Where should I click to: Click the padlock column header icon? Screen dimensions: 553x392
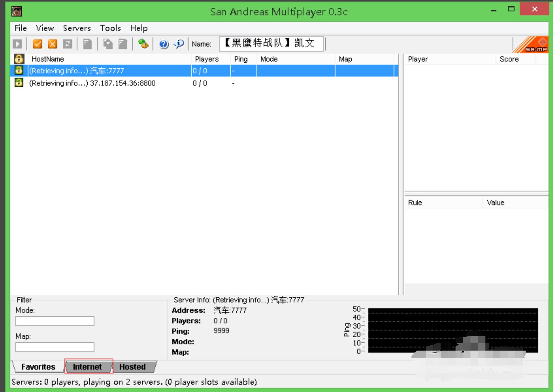[x=19, y=59]
